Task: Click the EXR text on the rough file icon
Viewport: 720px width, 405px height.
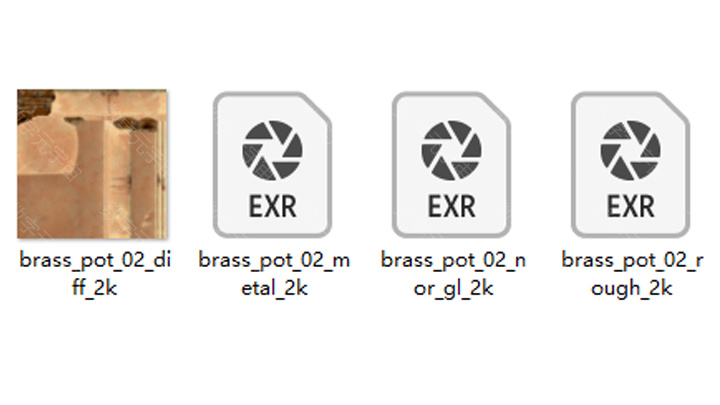Action: (630, 206)
